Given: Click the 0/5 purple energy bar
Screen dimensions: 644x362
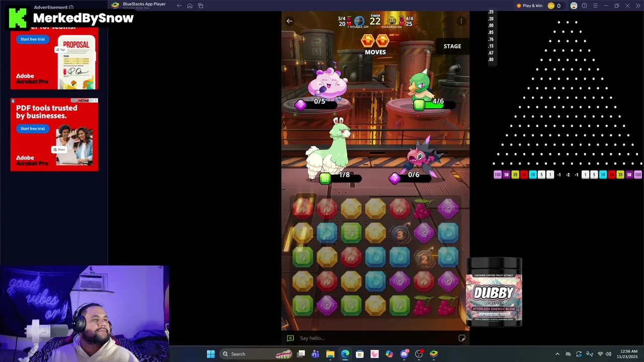Looking at the screenshot, I should tap(317, 104).
